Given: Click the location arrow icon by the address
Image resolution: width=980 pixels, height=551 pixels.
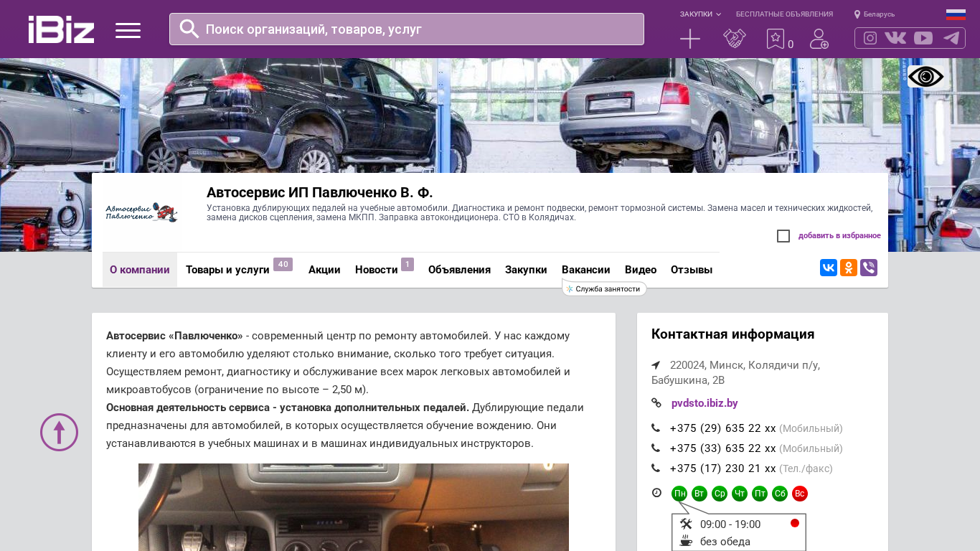Looking at the screenshot, I should [656, 365].
